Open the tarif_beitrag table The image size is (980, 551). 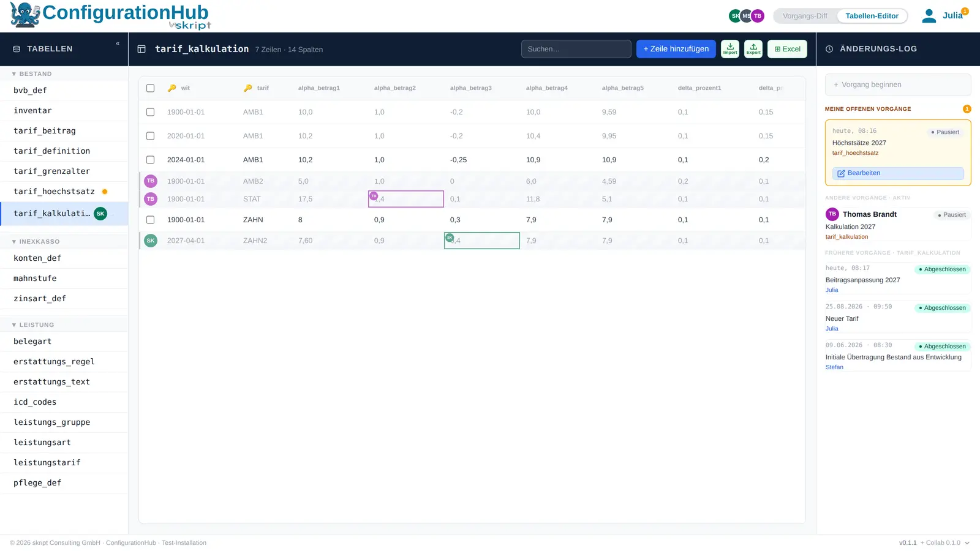click(64, 131)
